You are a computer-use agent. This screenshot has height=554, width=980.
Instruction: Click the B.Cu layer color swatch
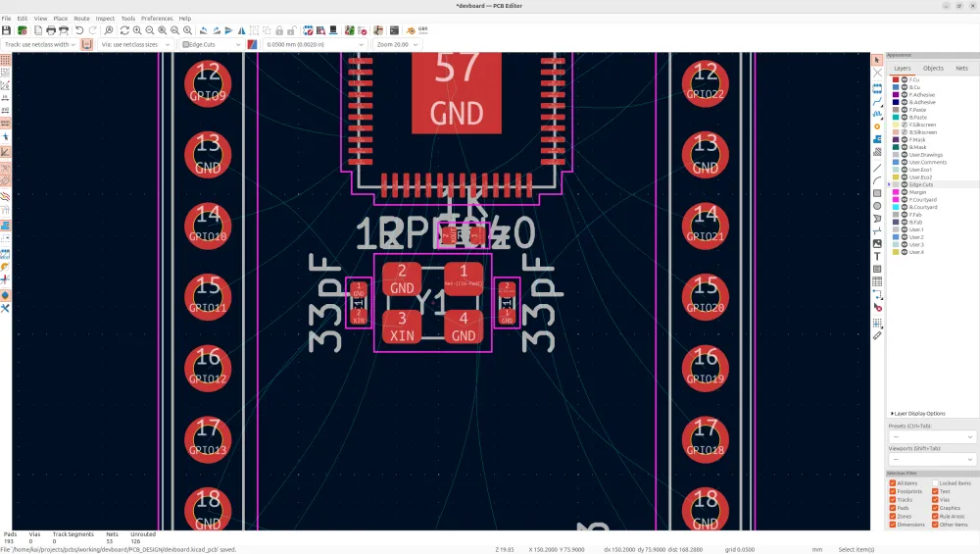(896, 87)
